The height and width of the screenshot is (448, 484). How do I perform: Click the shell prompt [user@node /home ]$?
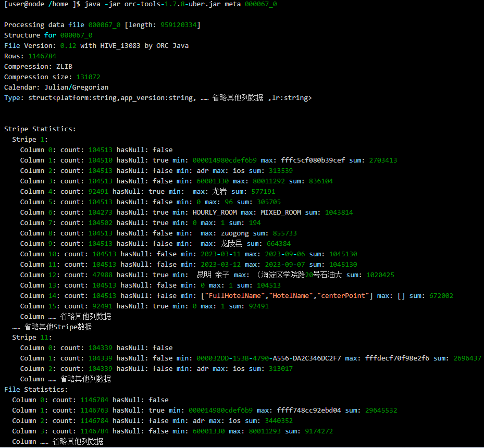click(42, 4)
